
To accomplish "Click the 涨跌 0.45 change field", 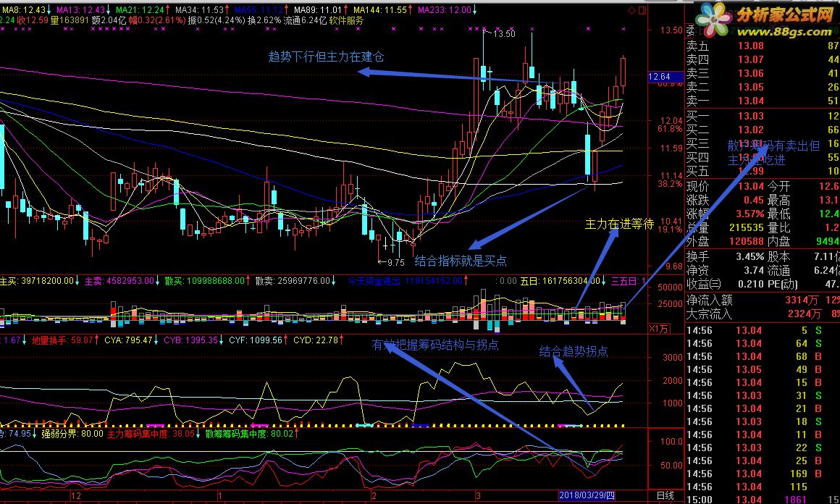I will click(x=726, y=200).
